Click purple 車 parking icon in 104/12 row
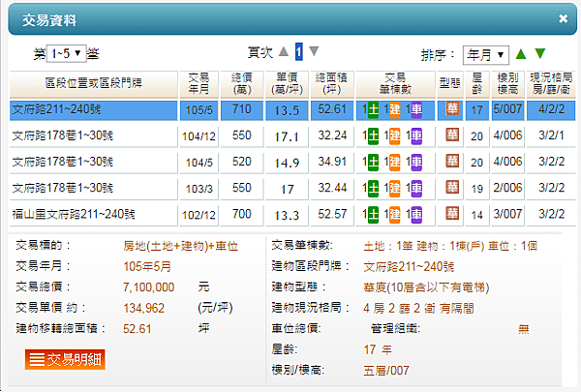581x392 pixels. click(x=416, y=136)
